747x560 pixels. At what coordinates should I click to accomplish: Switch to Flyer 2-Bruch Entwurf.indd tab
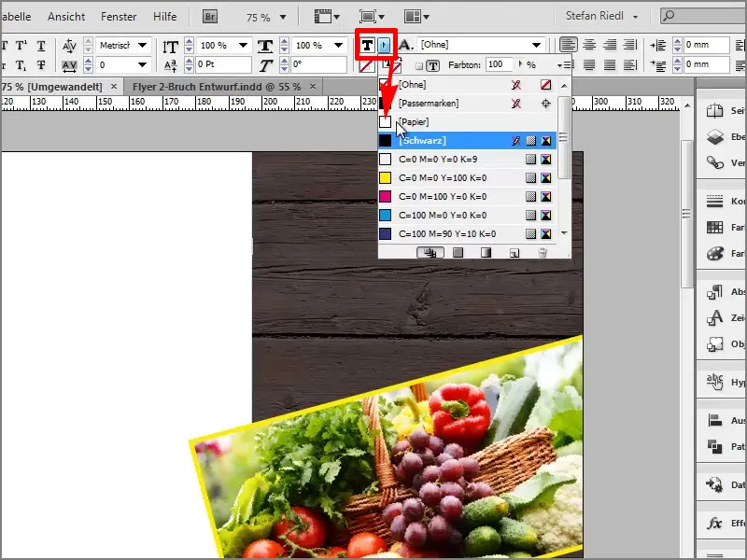tap(217, 87)
